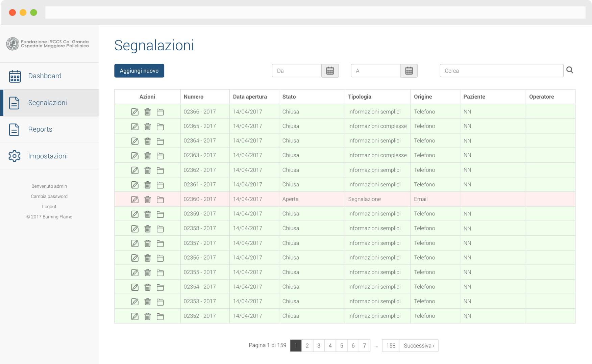
Task: Go to page 4
Action: (330, 345)
